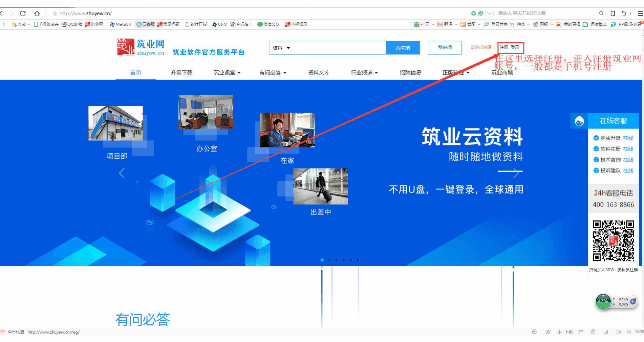The width and height of the screenshot is (644, 342).
Task: Open the browser hamburger menu
Action: pos(640,14)
